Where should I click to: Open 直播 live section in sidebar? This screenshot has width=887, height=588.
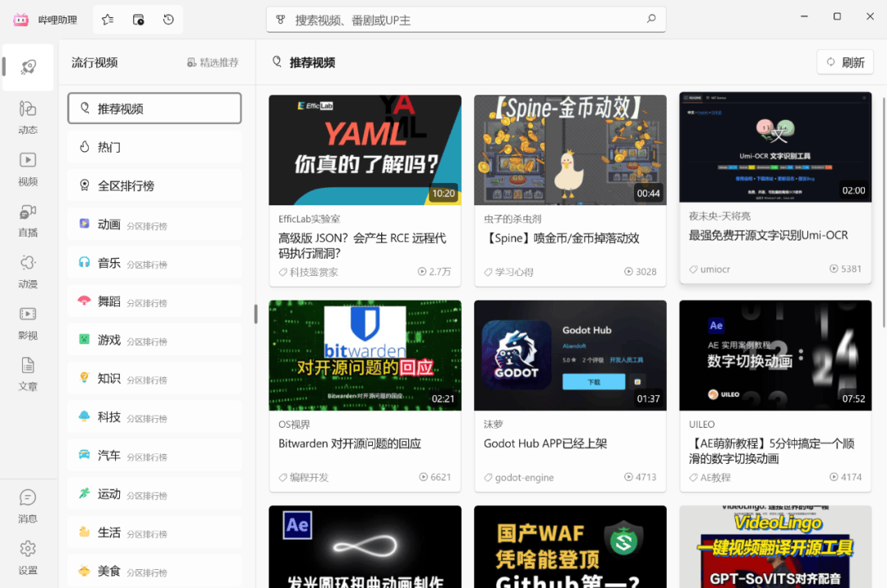coord(28,220)
